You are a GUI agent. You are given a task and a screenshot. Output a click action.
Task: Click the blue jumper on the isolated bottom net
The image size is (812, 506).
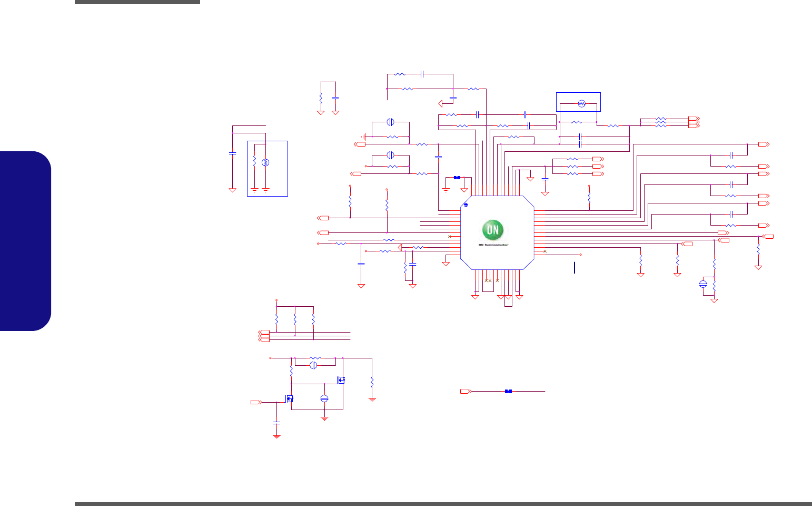(508, 391)
